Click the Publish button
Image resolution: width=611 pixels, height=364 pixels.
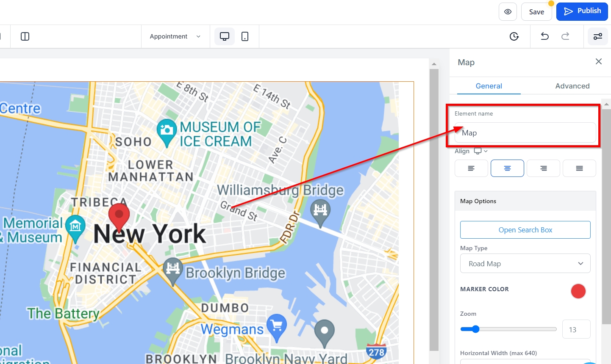(x=582, y=11)
